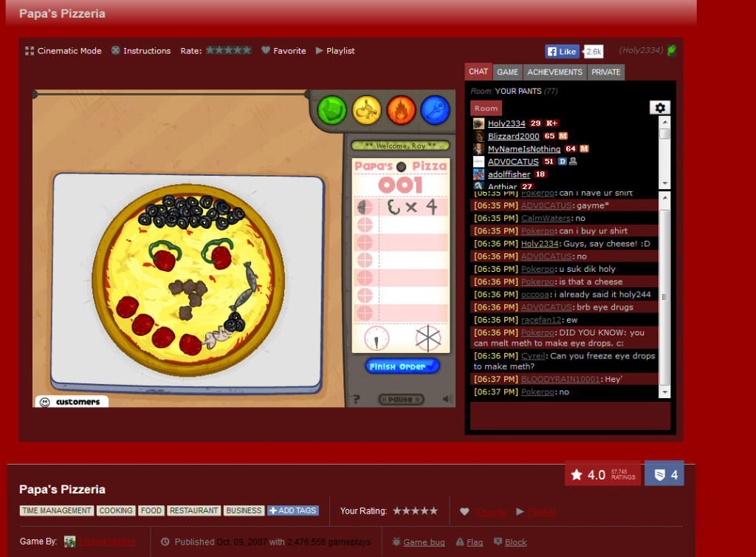
Task: Click the FOOD tag
Action: pyautogui.click(x=151, y=510)
